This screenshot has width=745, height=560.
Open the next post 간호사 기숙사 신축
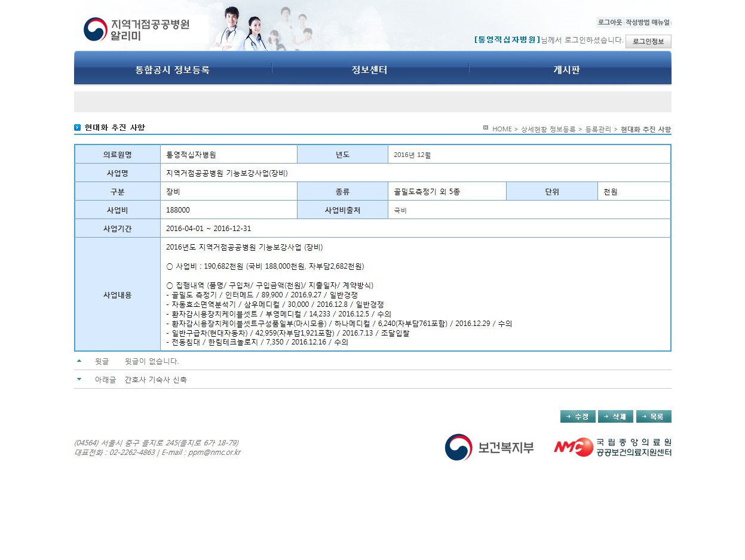[155, 380]
